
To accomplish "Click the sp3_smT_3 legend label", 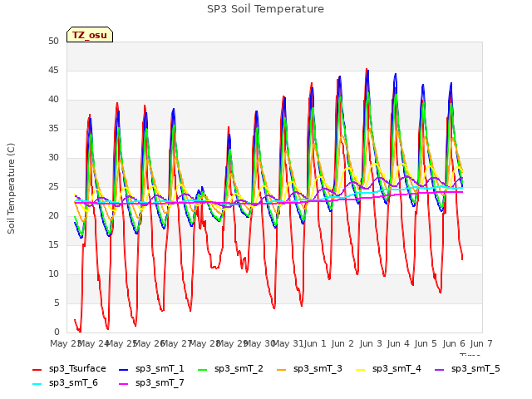I will pos(318,368).
